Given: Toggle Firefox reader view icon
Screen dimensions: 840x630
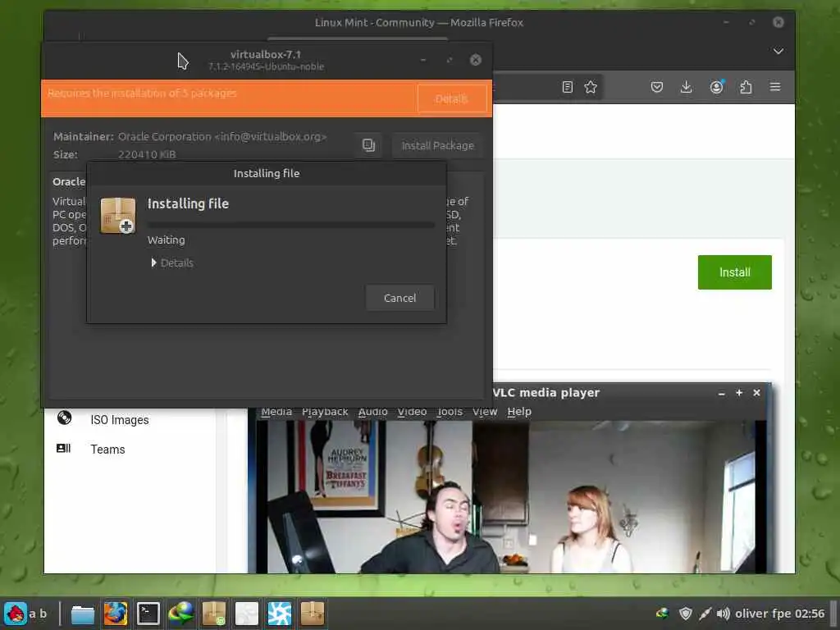Looking at the screenshot, I should pos(568,87).
